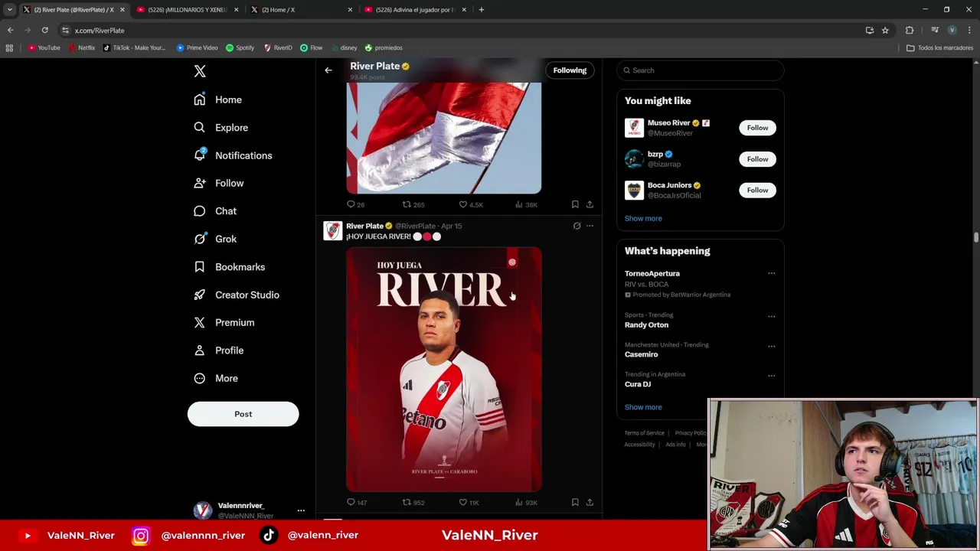This screenshot has width=980, height=551.
Task: Click the X search field
Action: point(701,70)
